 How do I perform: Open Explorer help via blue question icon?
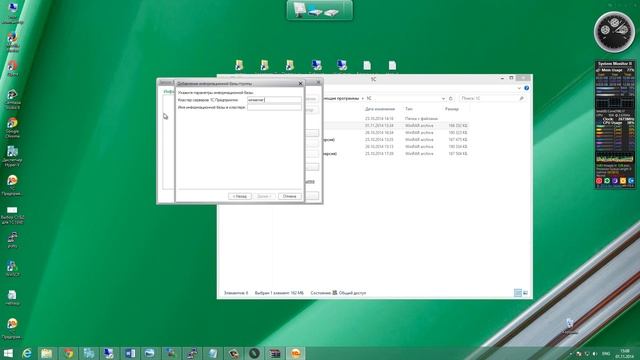[527, 88]
